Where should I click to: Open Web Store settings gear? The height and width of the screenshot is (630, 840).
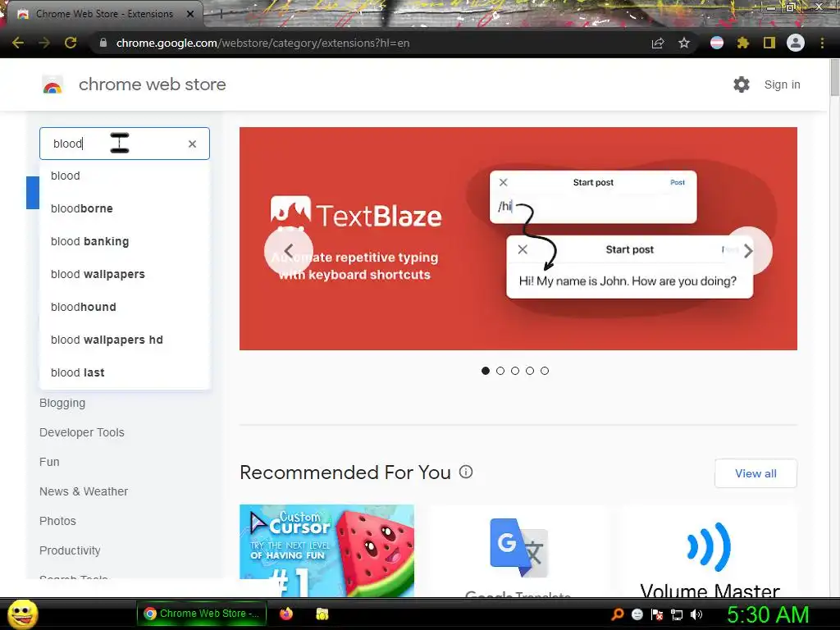coord(742,84)
